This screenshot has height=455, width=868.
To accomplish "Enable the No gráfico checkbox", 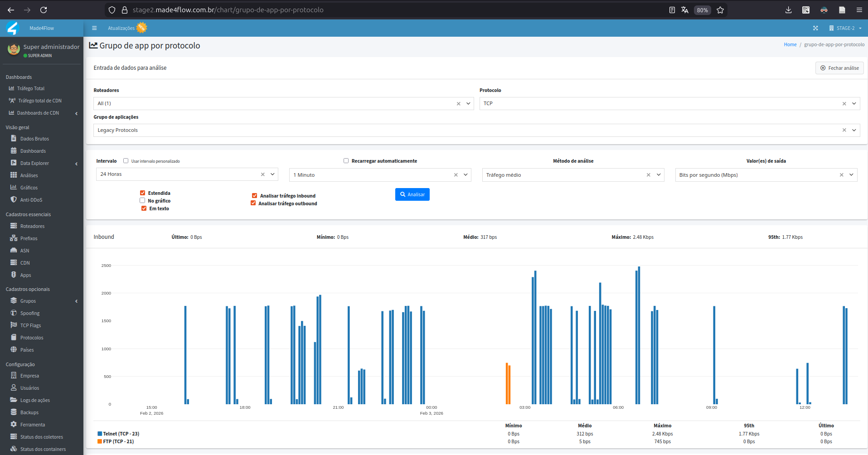I will 142,200.
